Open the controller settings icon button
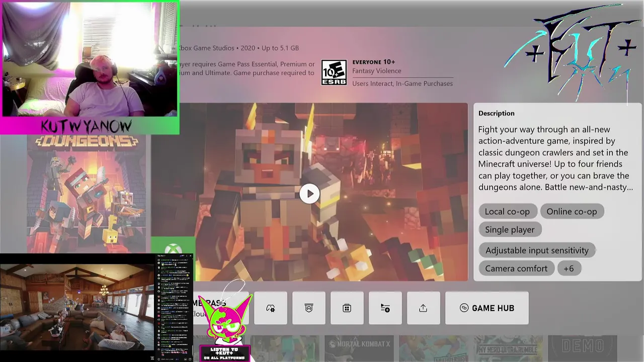 point(271,308)
